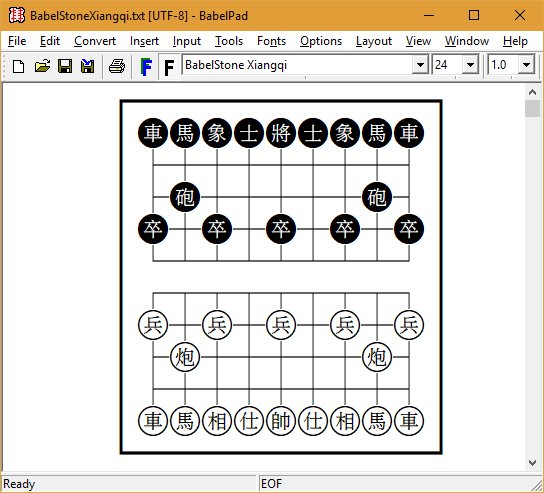Open the Convert menu

95,41
